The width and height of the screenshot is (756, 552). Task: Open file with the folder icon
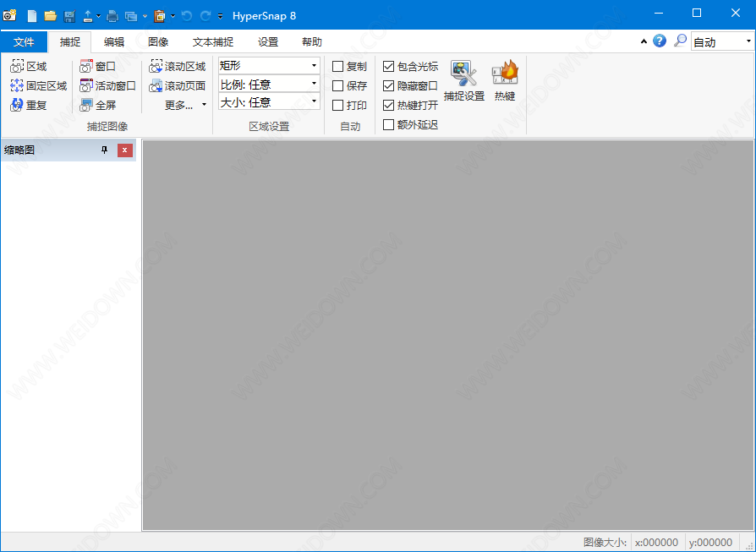(x=50, y=16)
